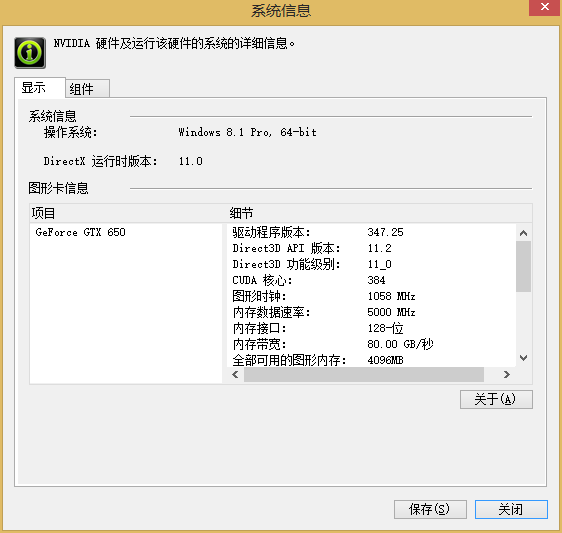
Task: Click the vertical scrollbar thumb in details
Action: tap(523, 266)
